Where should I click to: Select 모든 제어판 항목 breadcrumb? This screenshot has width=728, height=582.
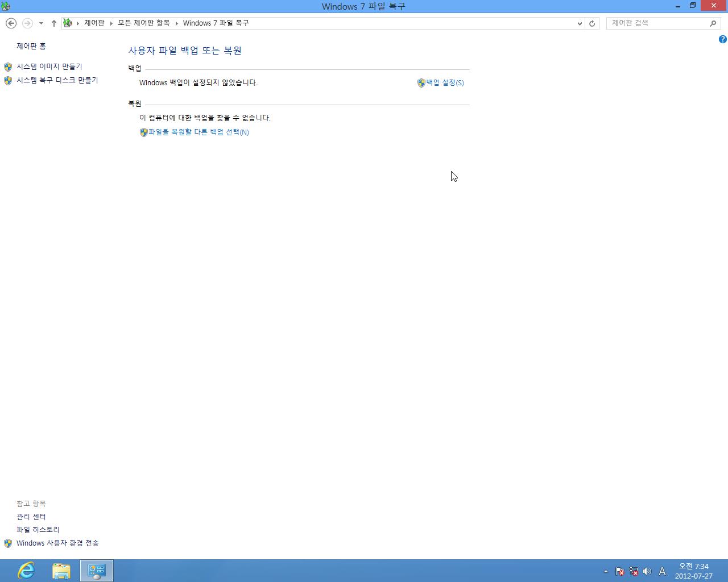tap(144, 23)
